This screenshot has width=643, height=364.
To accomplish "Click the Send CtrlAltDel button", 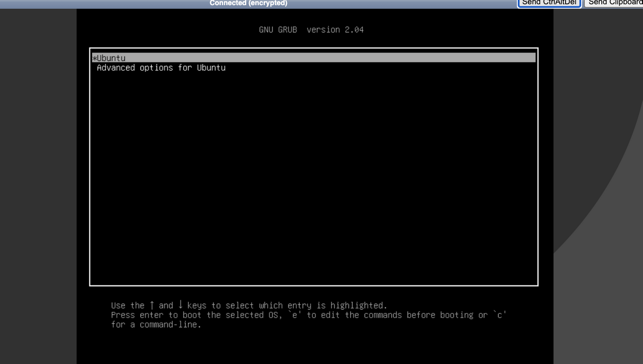I will coord(549,3).
